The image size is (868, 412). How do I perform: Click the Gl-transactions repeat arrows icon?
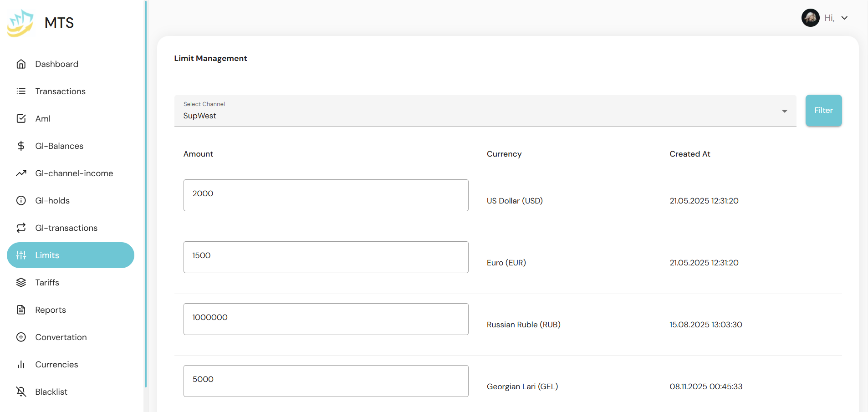click(21, 228)
